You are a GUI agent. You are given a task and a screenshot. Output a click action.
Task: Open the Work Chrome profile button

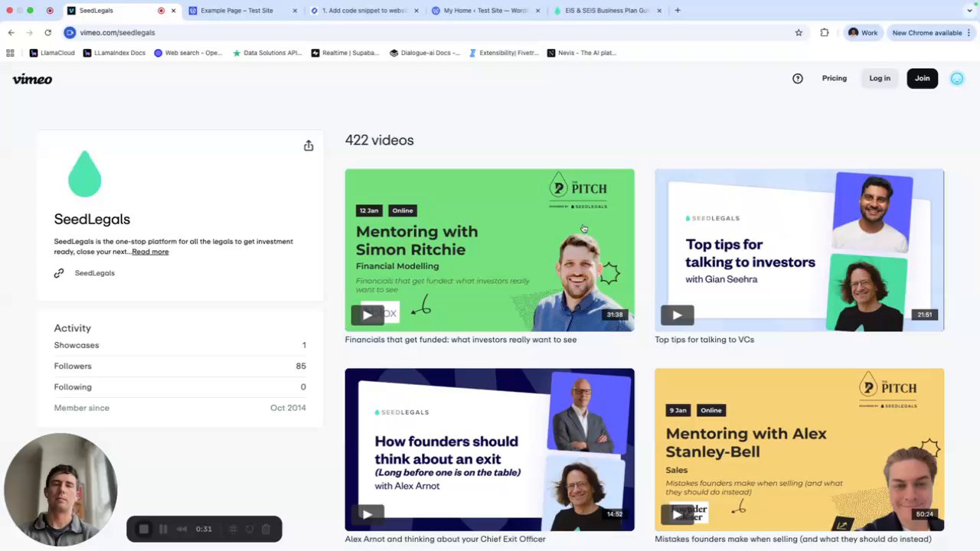pyautogui.click(x=862, y=32)
